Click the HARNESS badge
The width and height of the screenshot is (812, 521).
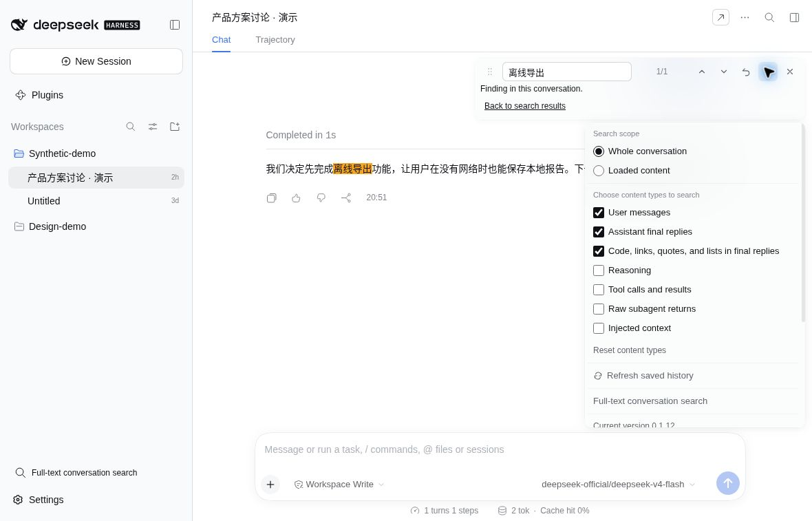(x=122, y=25)
